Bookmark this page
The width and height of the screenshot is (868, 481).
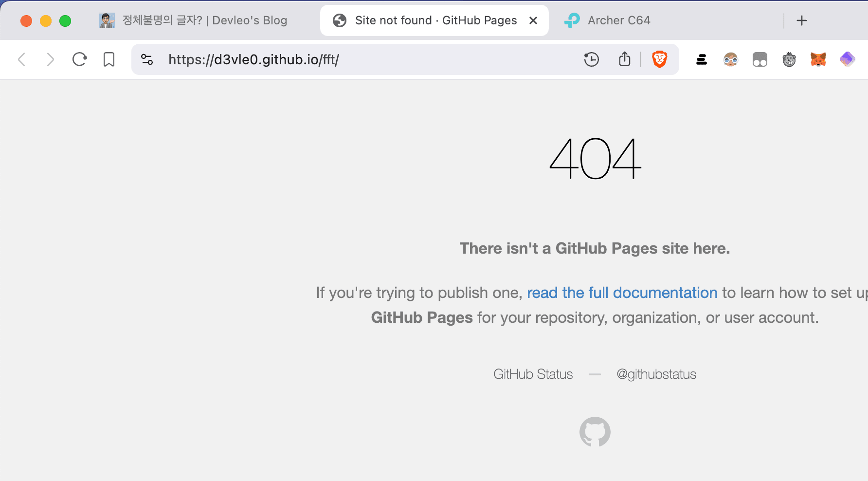click(109, 59)
